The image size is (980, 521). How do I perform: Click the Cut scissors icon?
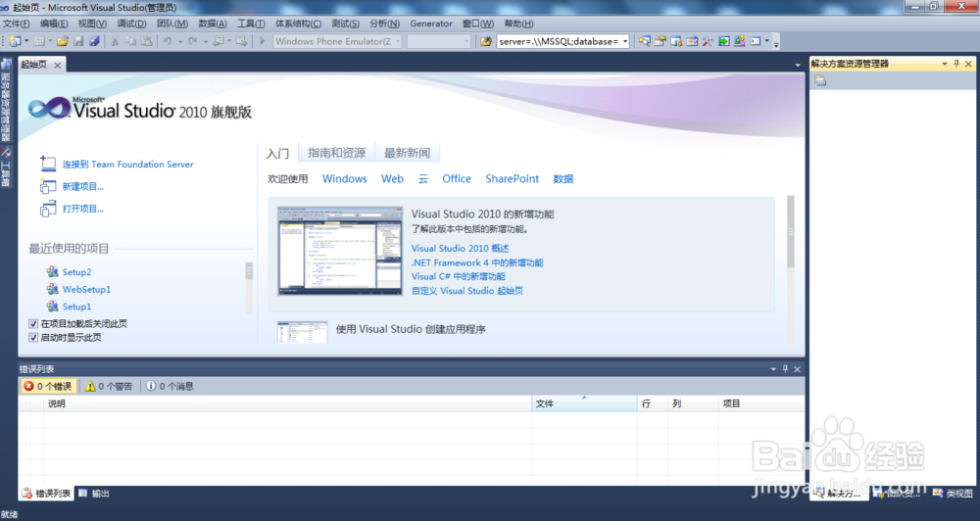pos(115,41)
